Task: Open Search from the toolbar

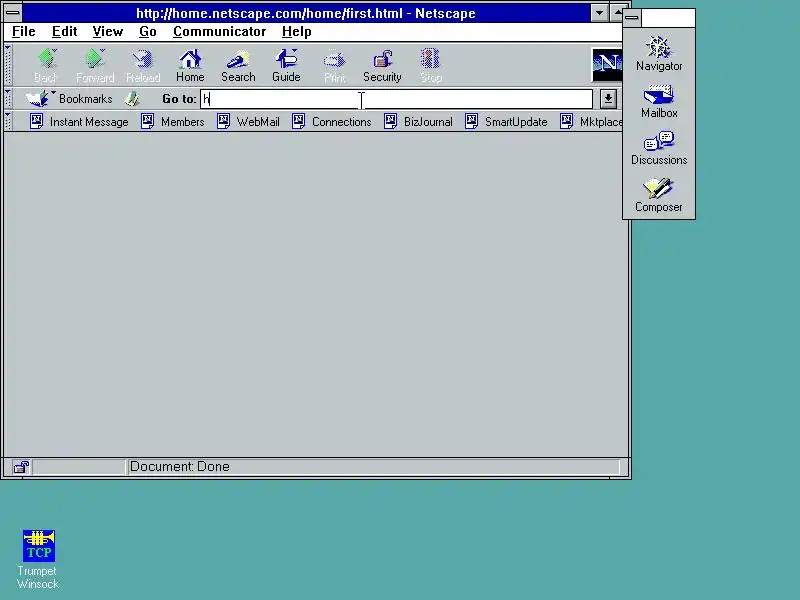Action: pyautogui.click(x=238, y=65)
